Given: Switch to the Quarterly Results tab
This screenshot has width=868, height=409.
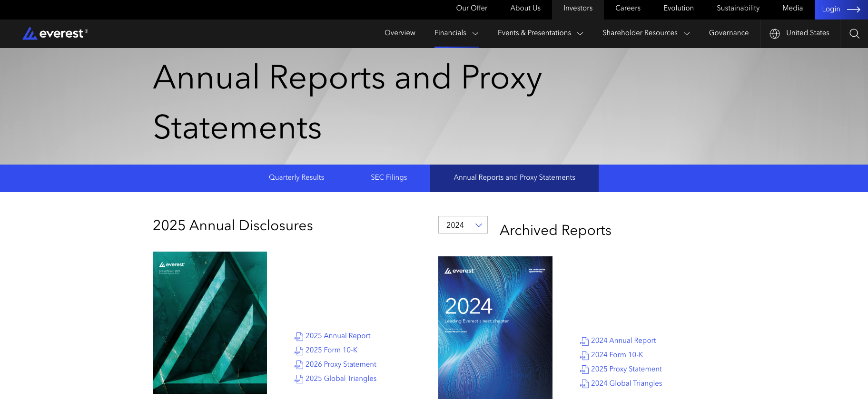Looking at the screenshot, I should (x=296, y=177).
